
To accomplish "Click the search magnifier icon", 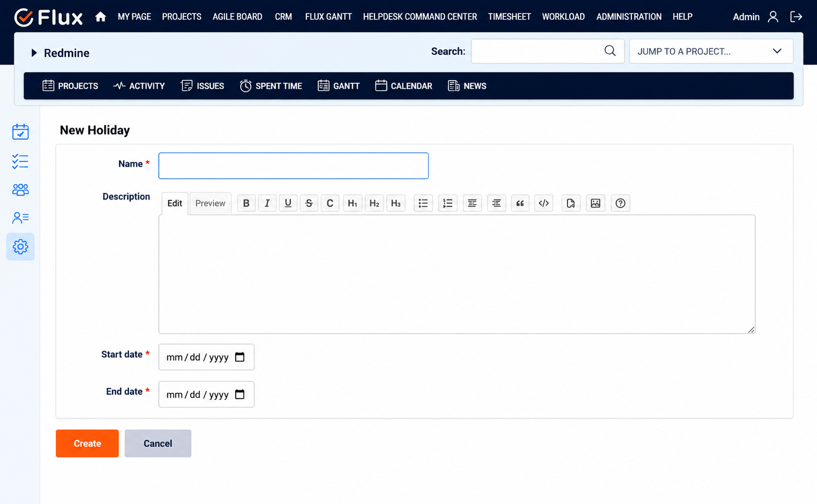I will click(610, 51).
